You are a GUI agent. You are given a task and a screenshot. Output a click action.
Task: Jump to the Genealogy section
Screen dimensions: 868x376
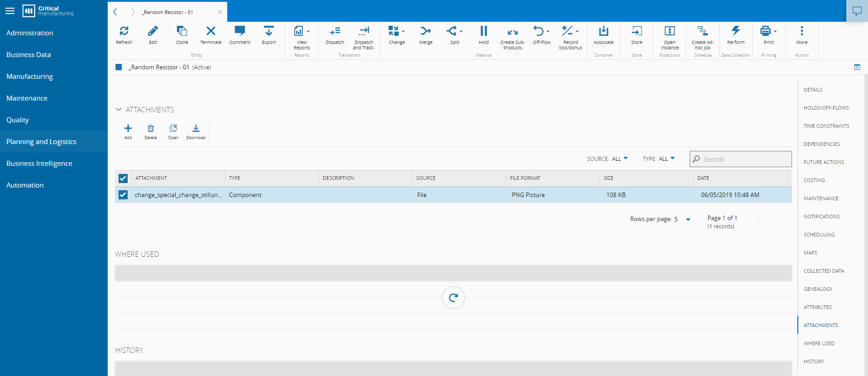pyautogui.click(x=818, y=289)
